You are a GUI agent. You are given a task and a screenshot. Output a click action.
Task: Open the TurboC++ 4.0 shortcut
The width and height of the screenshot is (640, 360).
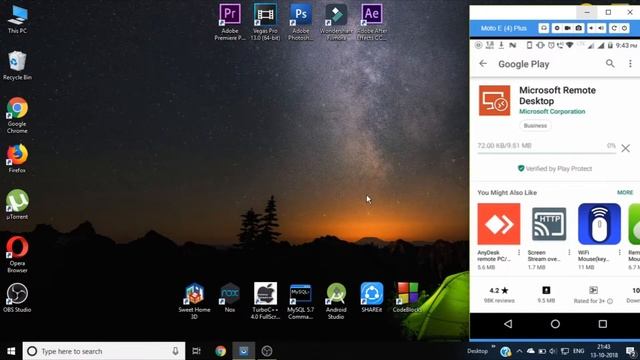point(265,300)
